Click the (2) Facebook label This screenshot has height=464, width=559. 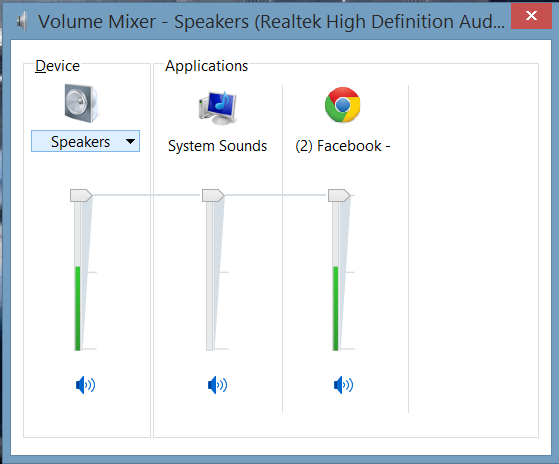(x=343, y=146)
